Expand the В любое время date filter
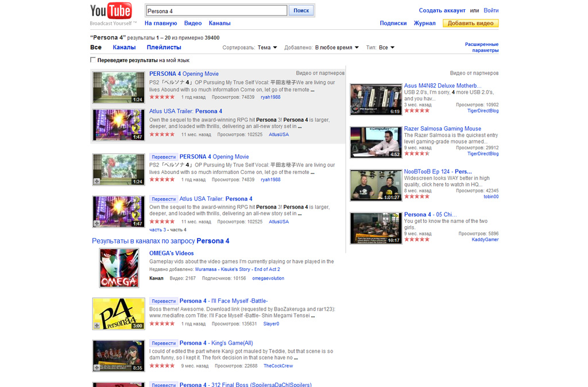Image resolution: width=588 pixels, height=387 pixels. [x=336, y=48]
